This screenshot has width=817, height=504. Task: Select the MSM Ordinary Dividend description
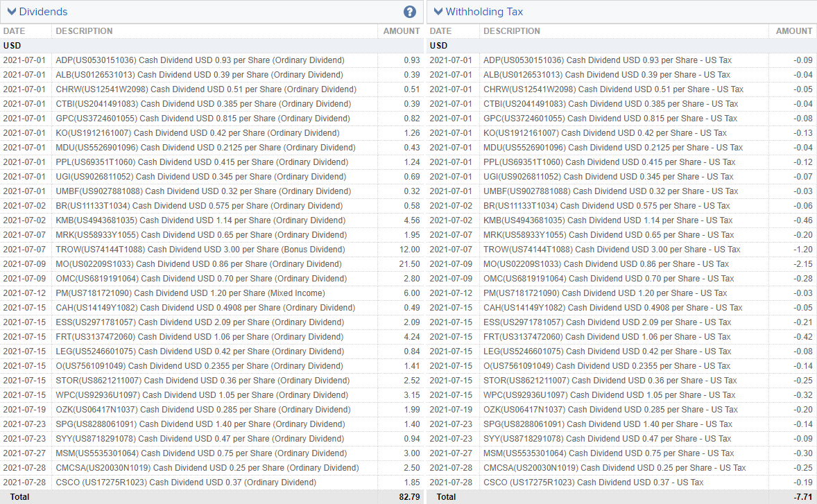[x=201, y=454]
